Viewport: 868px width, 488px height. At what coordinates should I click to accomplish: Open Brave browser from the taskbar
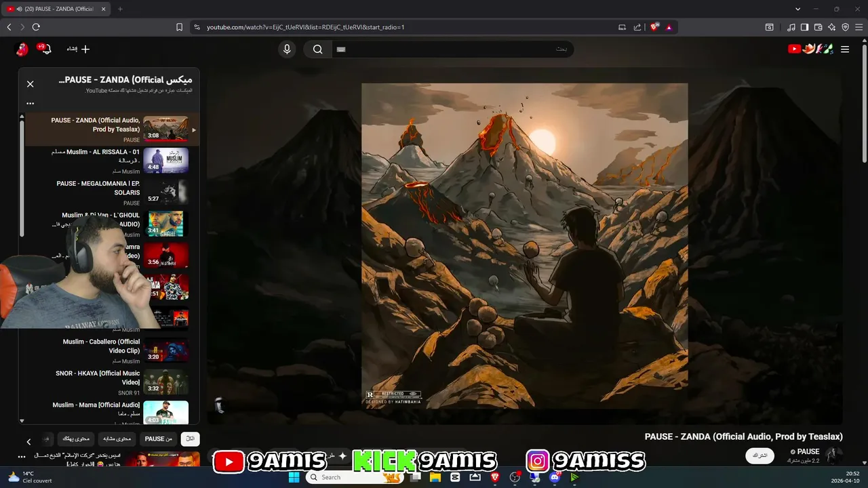495,477
